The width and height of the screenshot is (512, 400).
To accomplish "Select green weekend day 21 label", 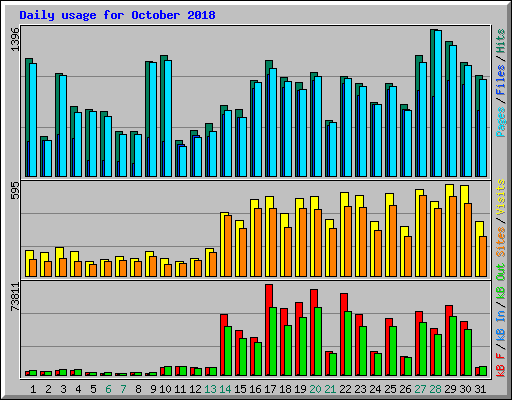I will [330, 389].
